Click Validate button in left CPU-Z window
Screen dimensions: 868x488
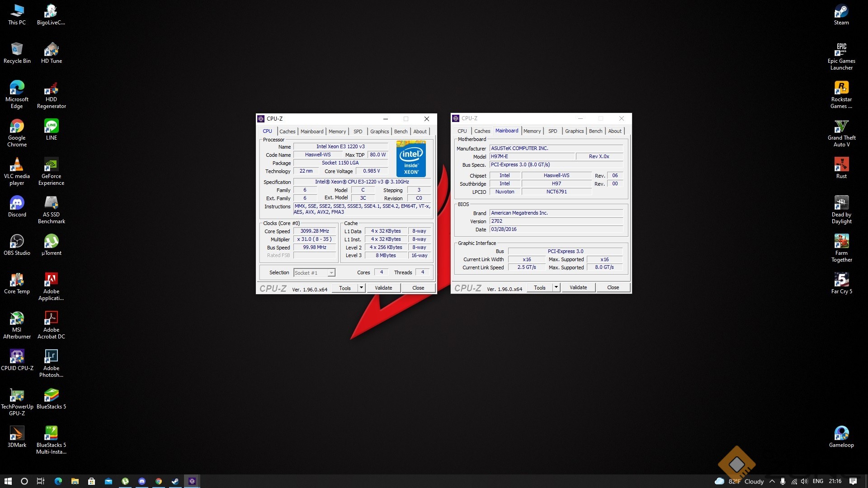tap(383, 288)
